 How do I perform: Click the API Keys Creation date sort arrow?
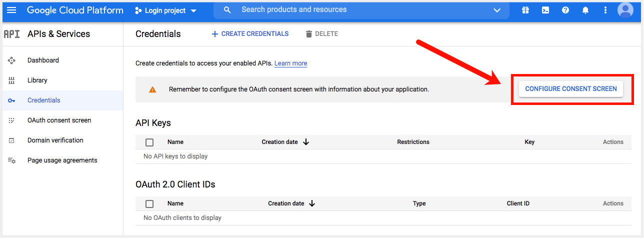[306, 142]
